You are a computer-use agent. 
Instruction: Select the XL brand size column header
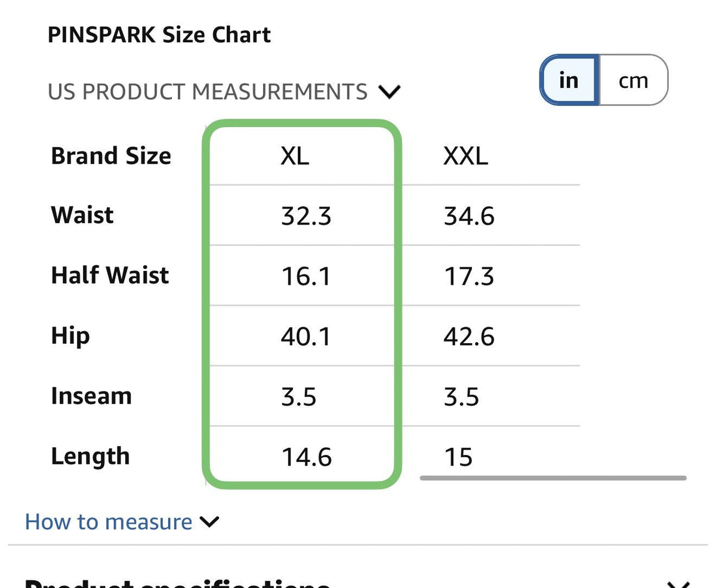(x=295, y=156)
